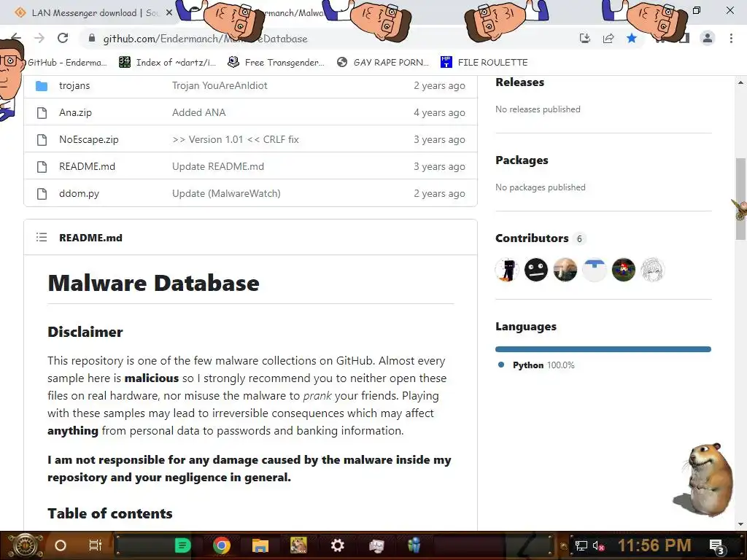Open the NoEscape.zip file
Screen dimensions: 747x560
(88, 139)
